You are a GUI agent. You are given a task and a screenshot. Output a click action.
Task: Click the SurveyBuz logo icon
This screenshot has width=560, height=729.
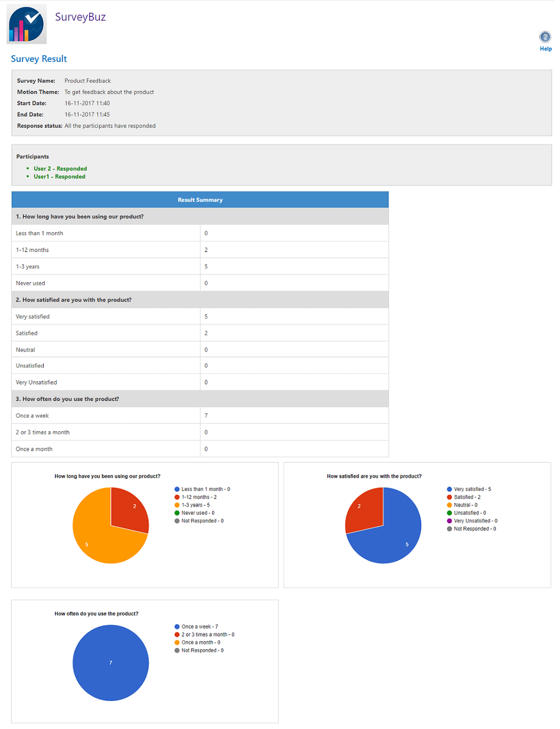26,25
